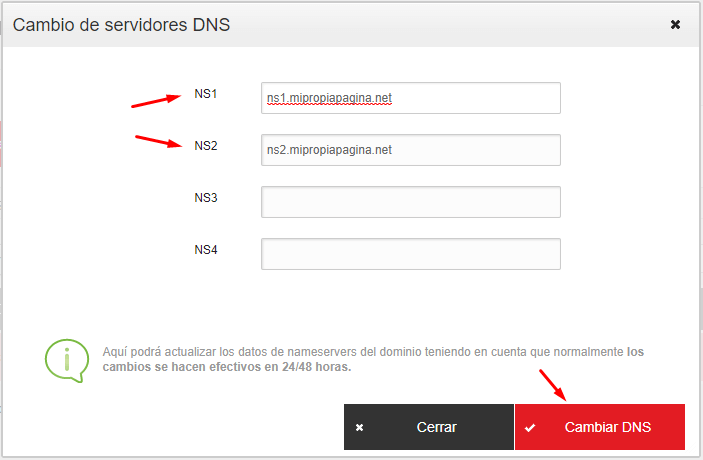
Task: Click the NS4 label
Action: pos(205,250)
